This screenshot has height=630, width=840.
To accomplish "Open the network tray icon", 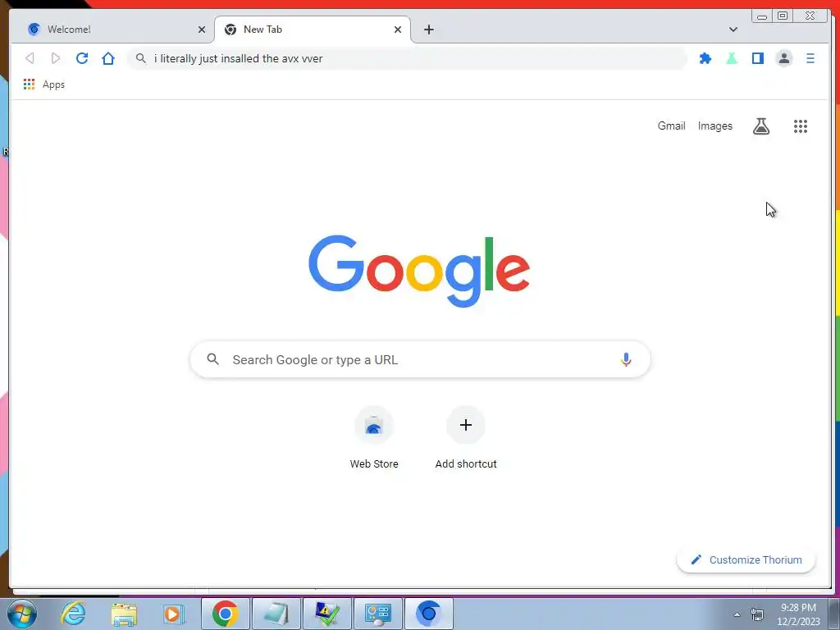I will click(757, 614).
